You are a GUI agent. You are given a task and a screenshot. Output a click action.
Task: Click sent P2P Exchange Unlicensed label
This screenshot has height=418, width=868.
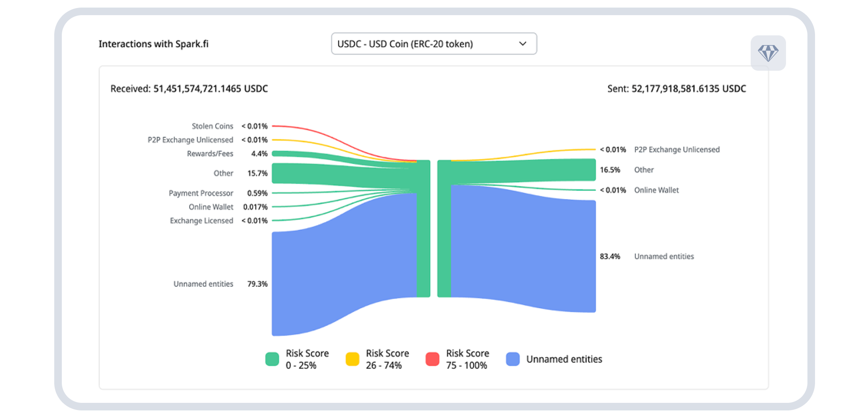677,149
